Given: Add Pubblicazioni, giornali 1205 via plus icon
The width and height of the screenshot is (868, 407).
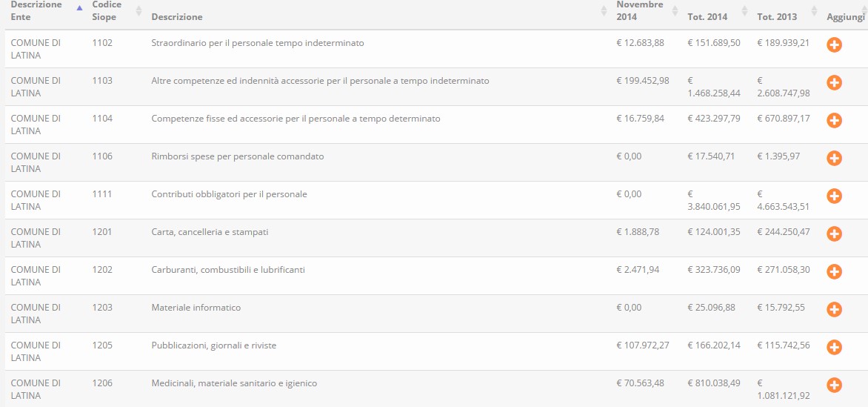Looking at the screenshot, I should pos(834,347).
